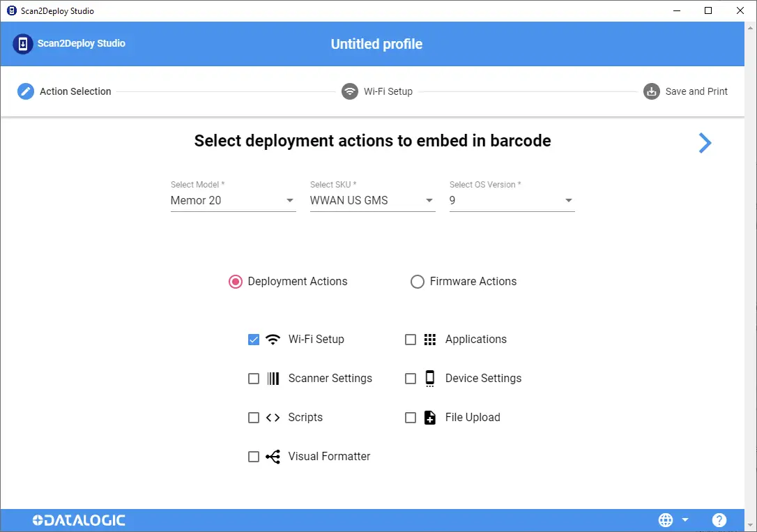The width and height of the screenshot is (757, 532).
Task: Click the Untitled profile title
Action: click(x=376, y=44)
